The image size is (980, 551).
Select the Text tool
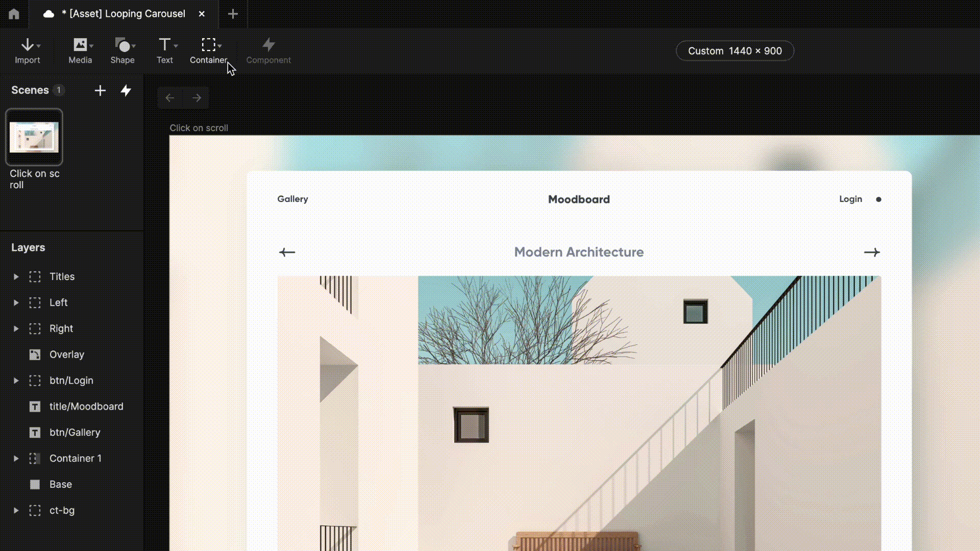click(164, 51)
